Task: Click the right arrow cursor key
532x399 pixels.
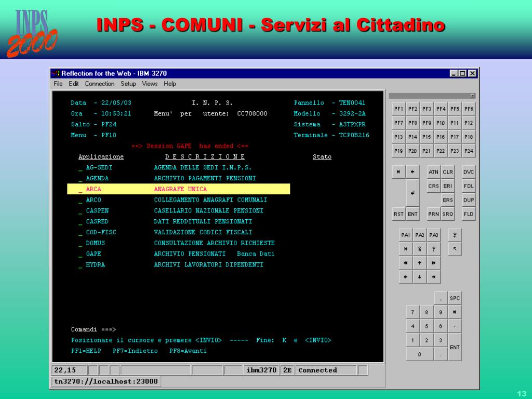Action: 434,277
